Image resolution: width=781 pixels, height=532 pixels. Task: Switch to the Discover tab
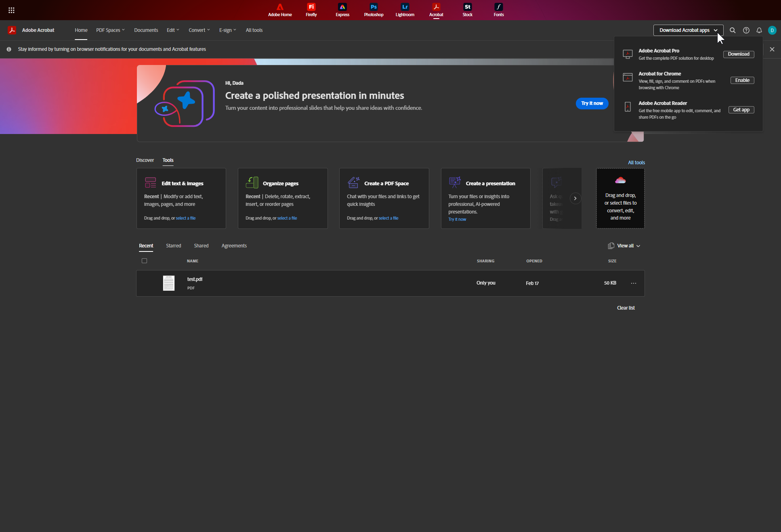click(x=145, y=160)
